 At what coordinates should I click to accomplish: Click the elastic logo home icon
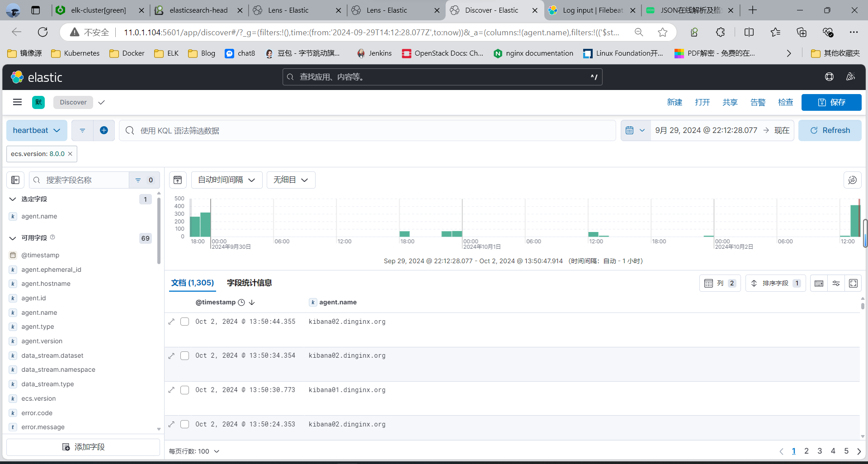tap(17, 77)
